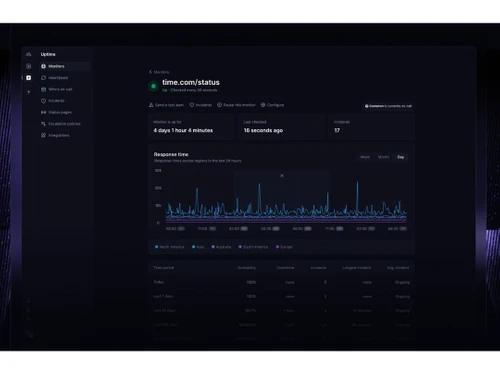This screenshot has height=375, width=500.
Task: Click the incidents count '17'
Action: [x=337, y=130]
